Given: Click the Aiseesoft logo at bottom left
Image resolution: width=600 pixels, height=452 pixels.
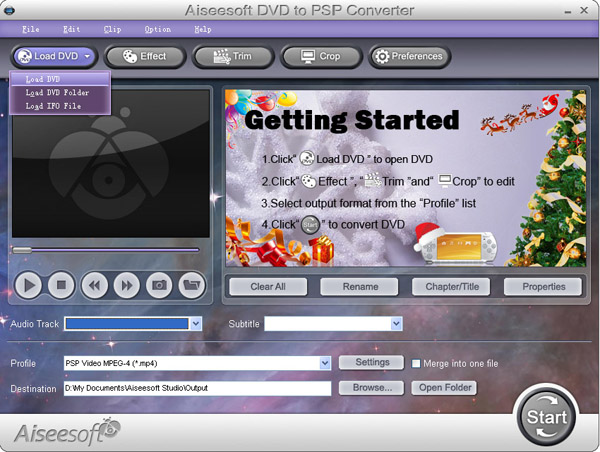Looking at the screenshot, I should pos(67,432).
